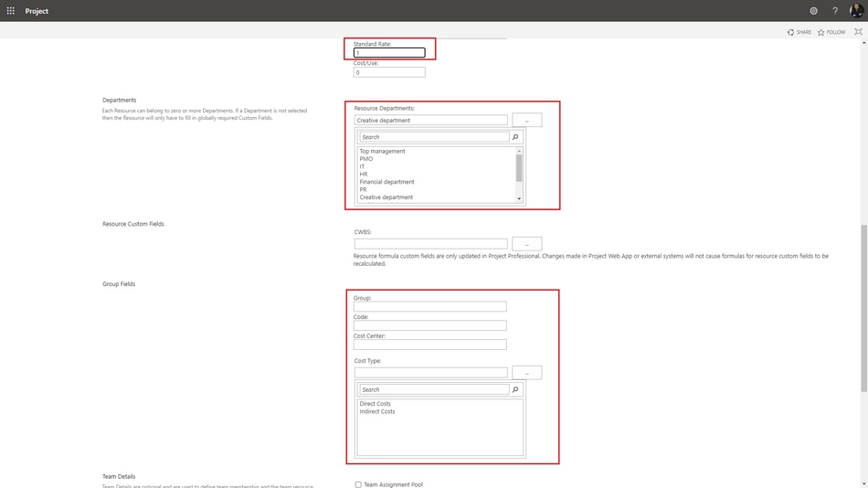Click department list scroll up arrow
868x488 pixels.
tap(519, 151)
